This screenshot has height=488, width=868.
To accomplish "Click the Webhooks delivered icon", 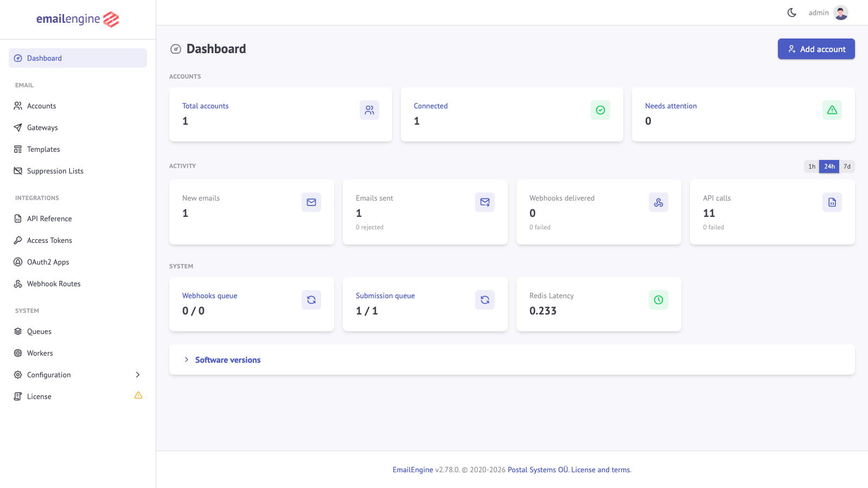I will pos(659,202).
